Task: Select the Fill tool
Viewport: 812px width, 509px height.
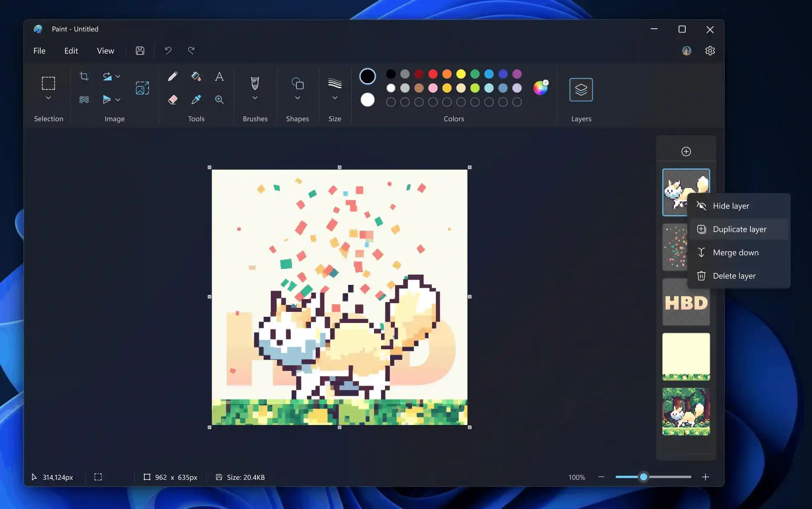Action: 196,76
